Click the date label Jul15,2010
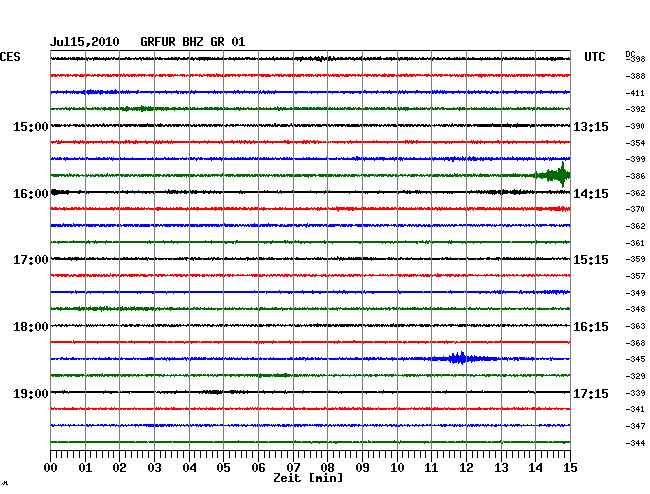This screenshot has width=650, height=494. pos(85,42)
